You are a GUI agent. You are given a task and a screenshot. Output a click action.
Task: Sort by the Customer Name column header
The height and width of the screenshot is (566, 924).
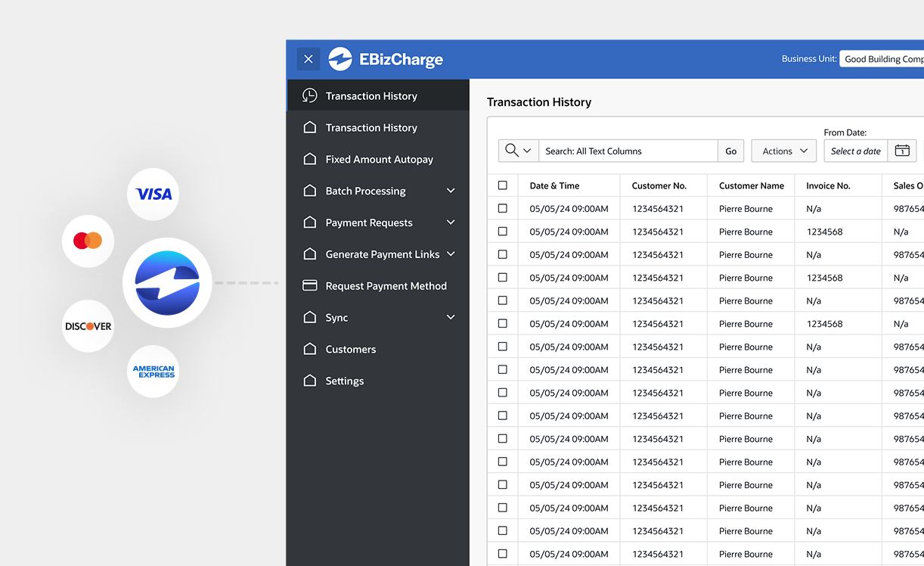click(752, 185)
